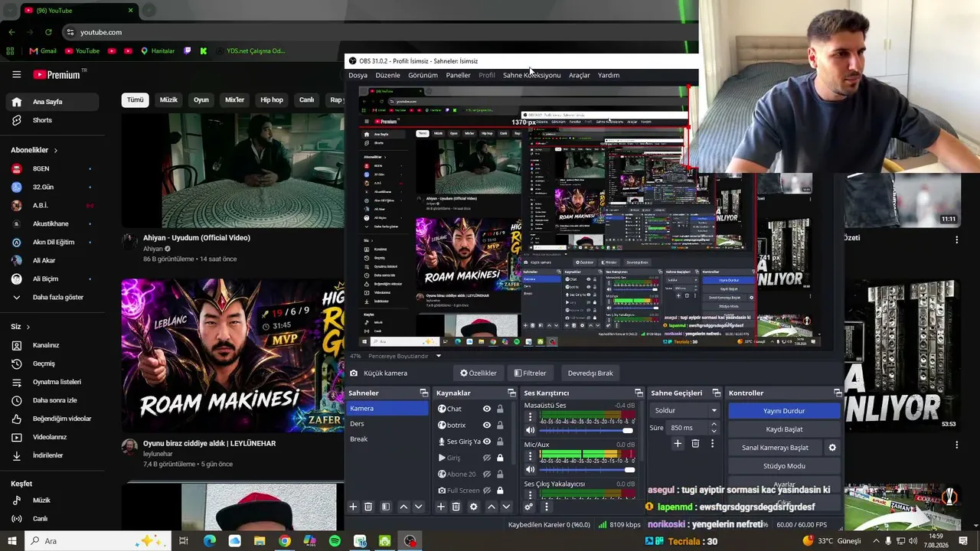Delete selected scene with Sahneler trash icon

point(367,507)
